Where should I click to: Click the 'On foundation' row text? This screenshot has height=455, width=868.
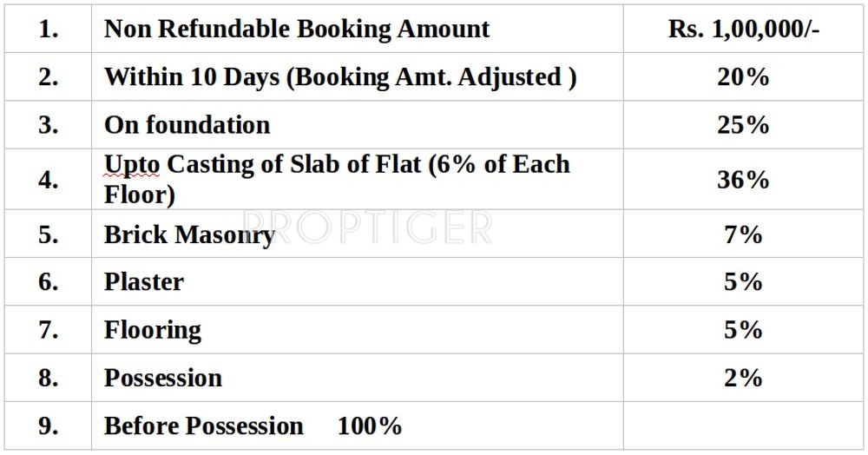tap(187, 125)
